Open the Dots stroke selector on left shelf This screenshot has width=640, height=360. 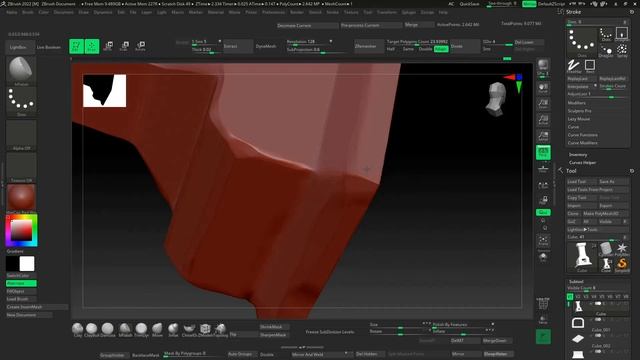pyautogui.click(x=21, y=102)
